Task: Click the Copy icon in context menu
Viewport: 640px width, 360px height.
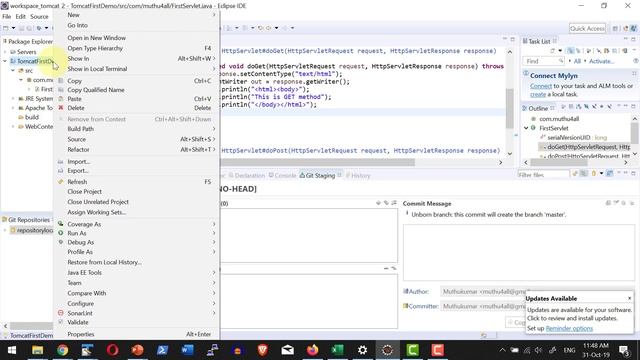Action: [x=61, y=81]
